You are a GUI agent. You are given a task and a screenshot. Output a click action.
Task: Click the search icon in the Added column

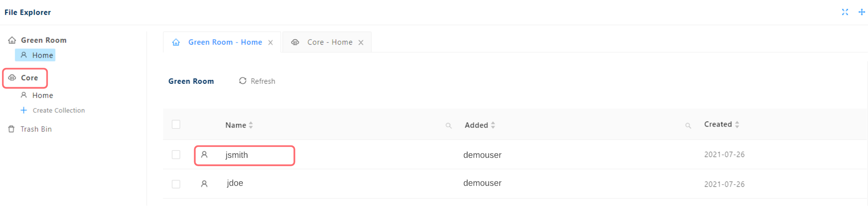click(x=688, y=125)
